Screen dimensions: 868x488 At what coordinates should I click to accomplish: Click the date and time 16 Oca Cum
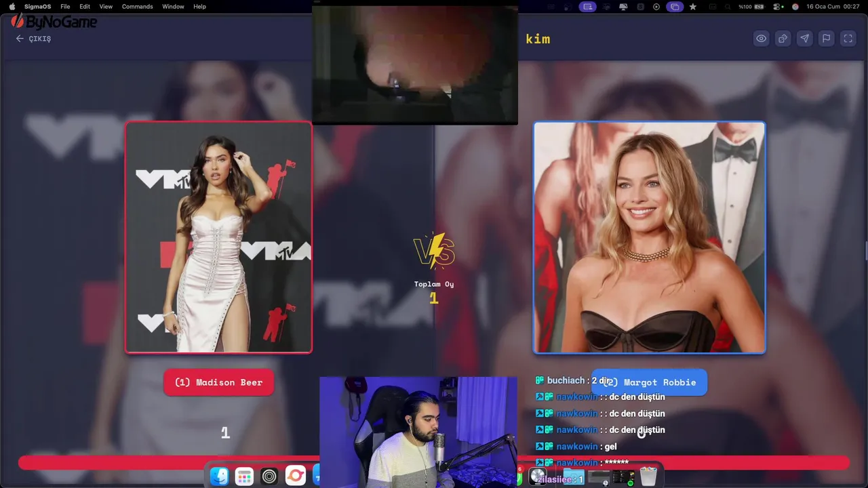833,6
